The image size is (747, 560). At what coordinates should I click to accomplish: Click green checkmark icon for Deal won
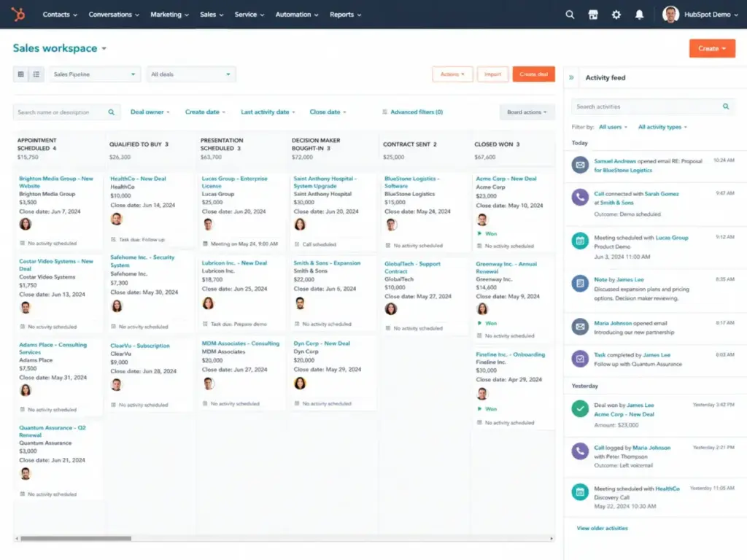(580, 408)
